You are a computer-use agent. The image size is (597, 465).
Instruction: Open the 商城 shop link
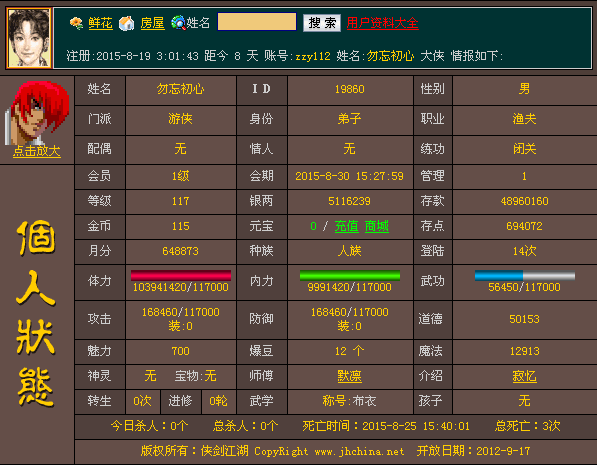(377, 226)
